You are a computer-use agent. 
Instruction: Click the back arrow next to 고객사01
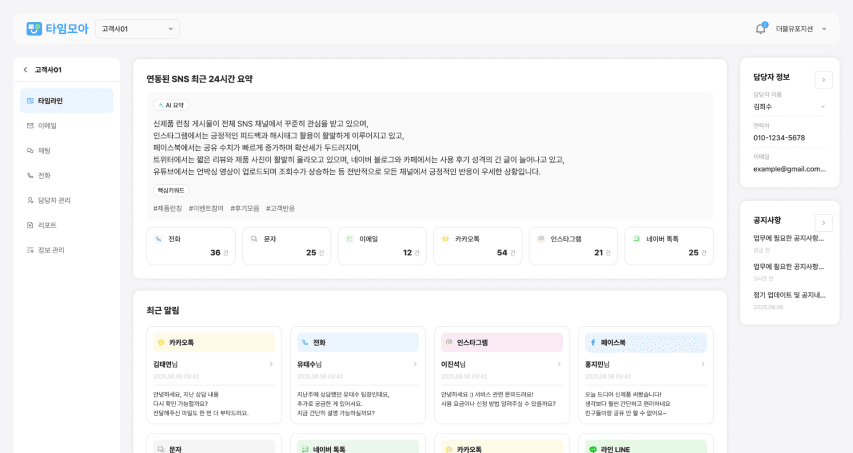[x=25, y=70]
